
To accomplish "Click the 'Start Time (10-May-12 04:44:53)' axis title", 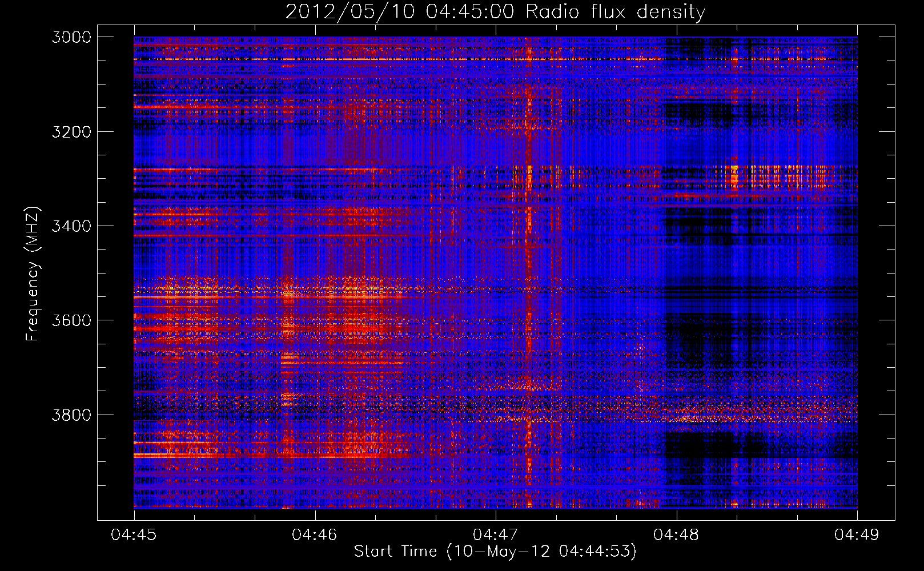I will click(x=495, y=552).
